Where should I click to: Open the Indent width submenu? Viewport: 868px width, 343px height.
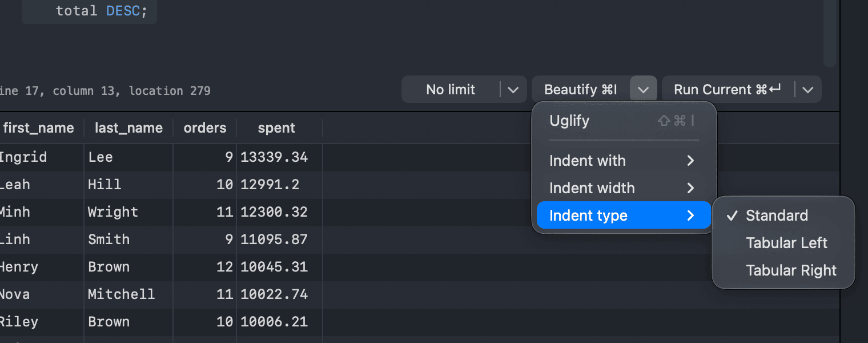click(x=624, y=188)
